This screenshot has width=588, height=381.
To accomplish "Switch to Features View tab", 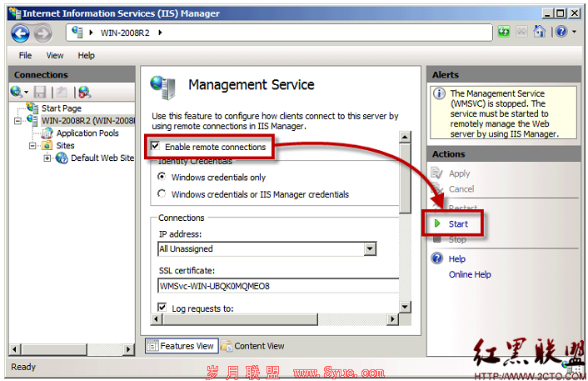I will click(x=182, y=346).
